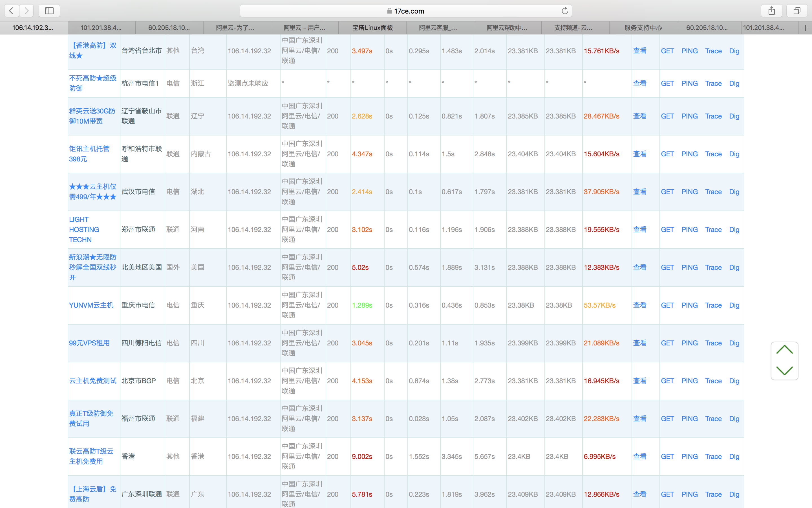This screenshot has height=508, width=812.
Task: Click PING in the 广东深圳联通 row
Action: 690,494
